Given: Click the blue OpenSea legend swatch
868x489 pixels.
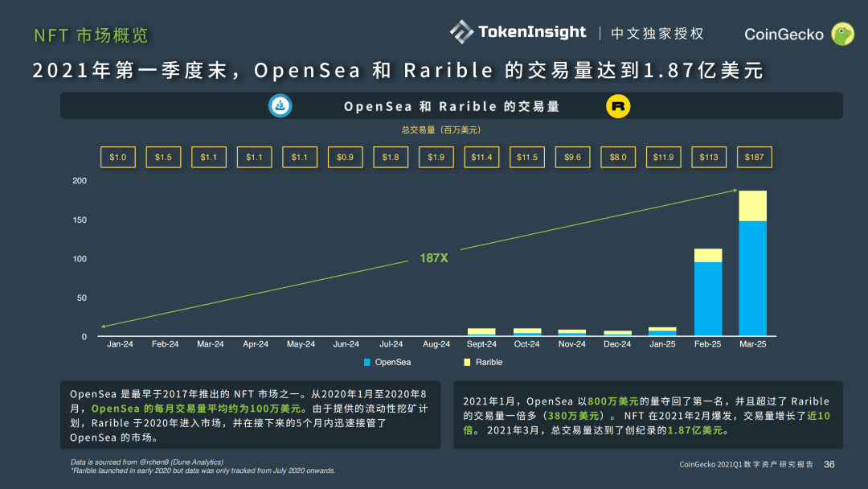Looking at the screenshot, I should click(x=367, y=362).
